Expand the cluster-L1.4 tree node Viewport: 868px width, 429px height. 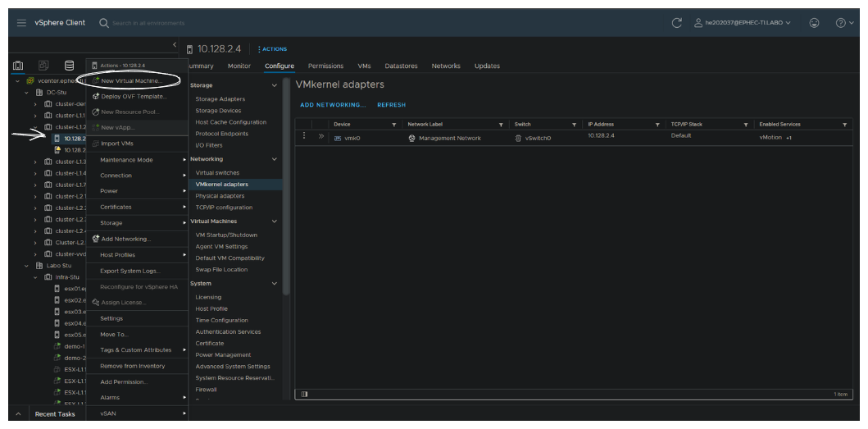click(x=36, y=173)
